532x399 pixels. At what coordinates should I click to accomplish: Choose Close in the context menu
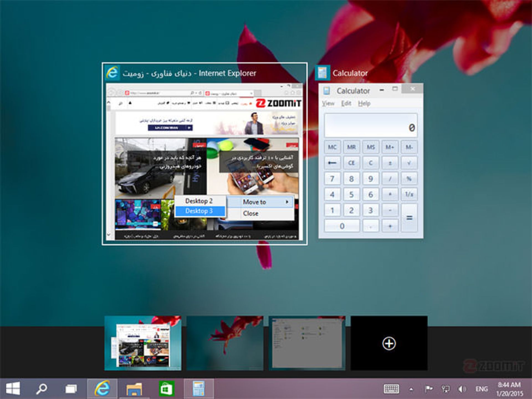pos(260,213)
